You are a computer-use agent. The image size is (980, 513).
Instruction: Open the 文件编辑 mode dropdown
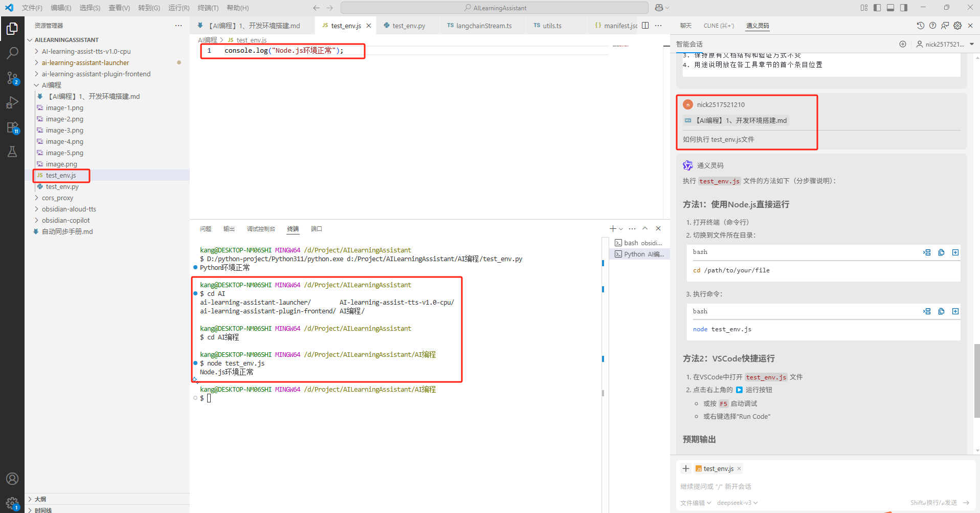point(696,503)
